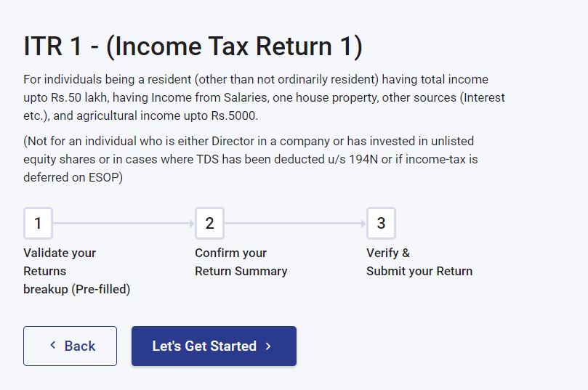
Task: Click the right chevron in Let's Get Started
Action: (x=268, y=346)
